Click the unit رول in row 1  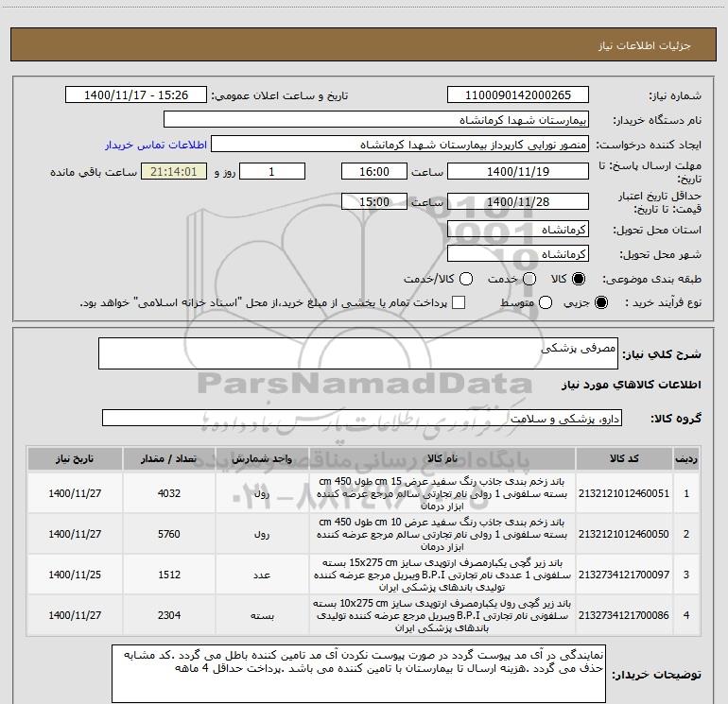[262, 494]
